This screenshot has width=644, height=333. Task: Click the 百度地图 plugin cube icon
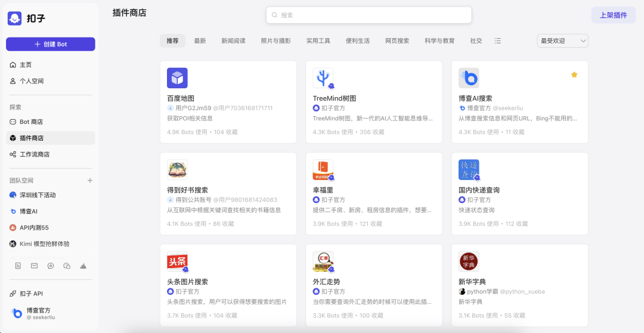coord(177,78)
